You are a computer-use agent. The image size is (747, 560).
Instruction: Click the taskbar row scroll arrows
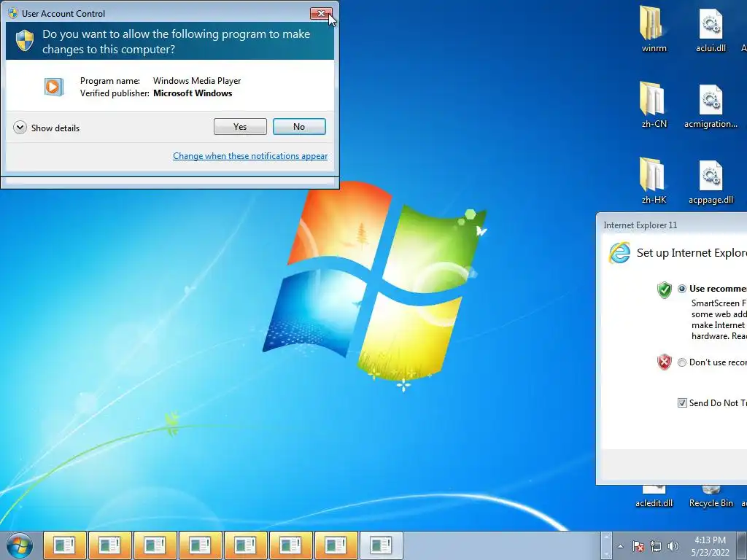pyautogui.click(x=606, y=545)
